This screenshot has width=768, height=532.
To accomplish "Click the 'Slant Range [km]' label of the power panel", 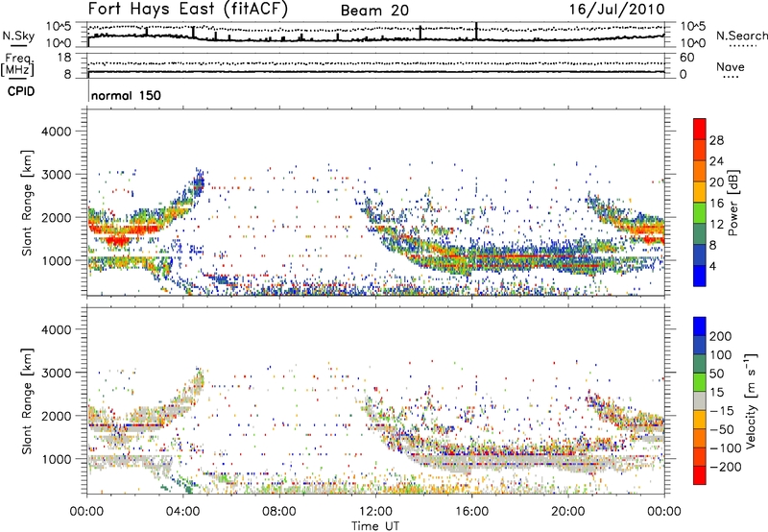I will pyautogui.click(x=27, y=203).
